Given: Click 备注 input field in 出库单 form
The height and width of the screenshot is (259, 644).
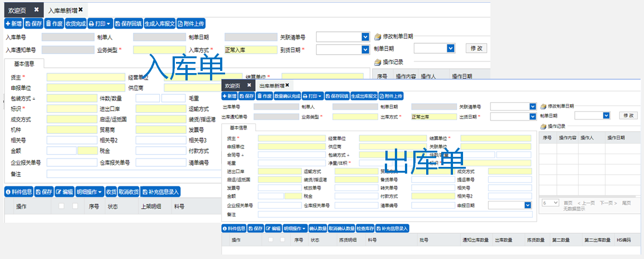Looking at the screenshot, I should (x=395, y=214).
